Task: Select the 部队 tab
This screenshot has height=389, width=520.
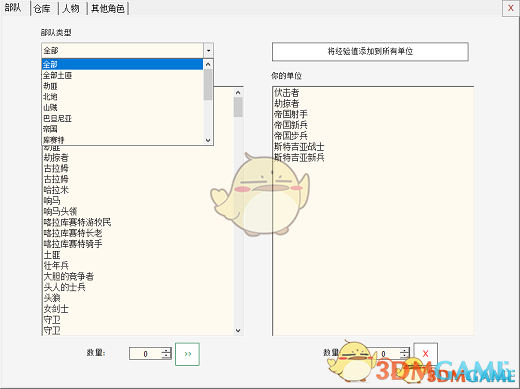Action: 13,8
